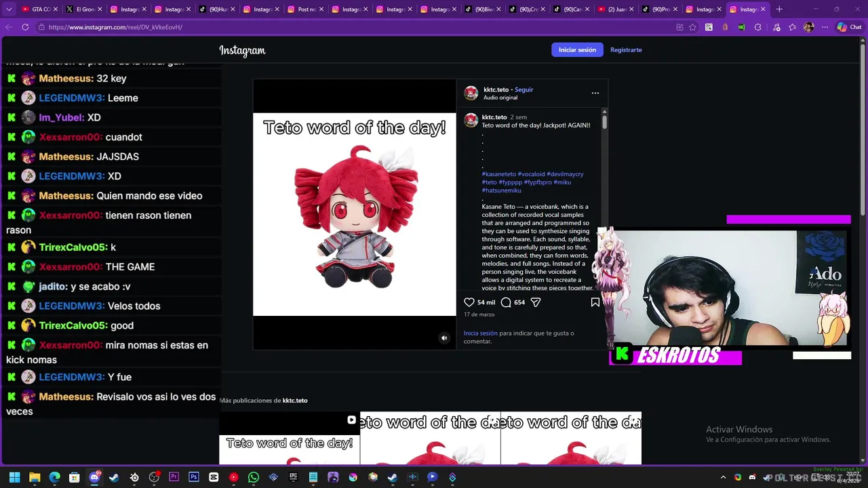Click the Iniciar sesión button
This screenshot has height=488, width=868.
click(x=577, y=50)
